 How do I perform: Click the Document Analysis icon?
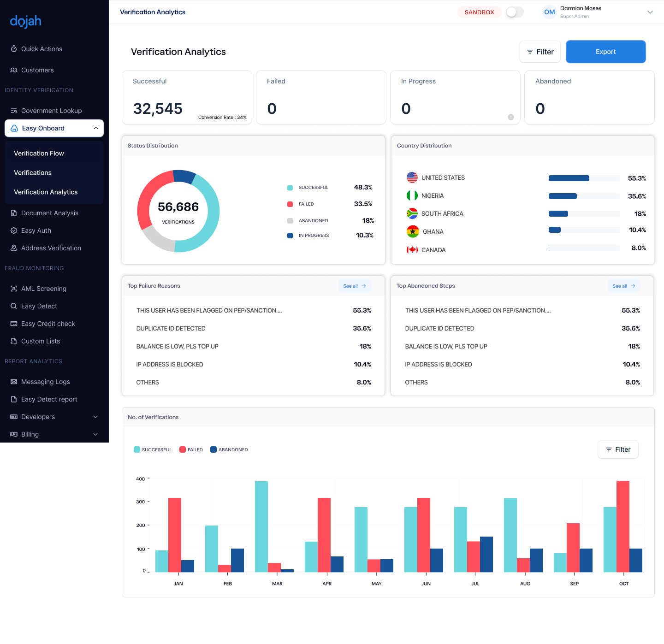click(x=14, y=213)
